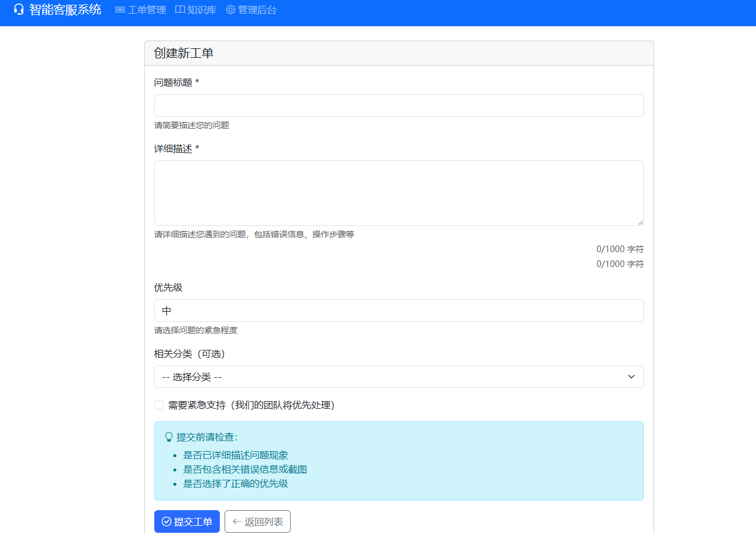Click the 返回列表 button
Viewport: 756px width, 534px height.
(257, 521)
